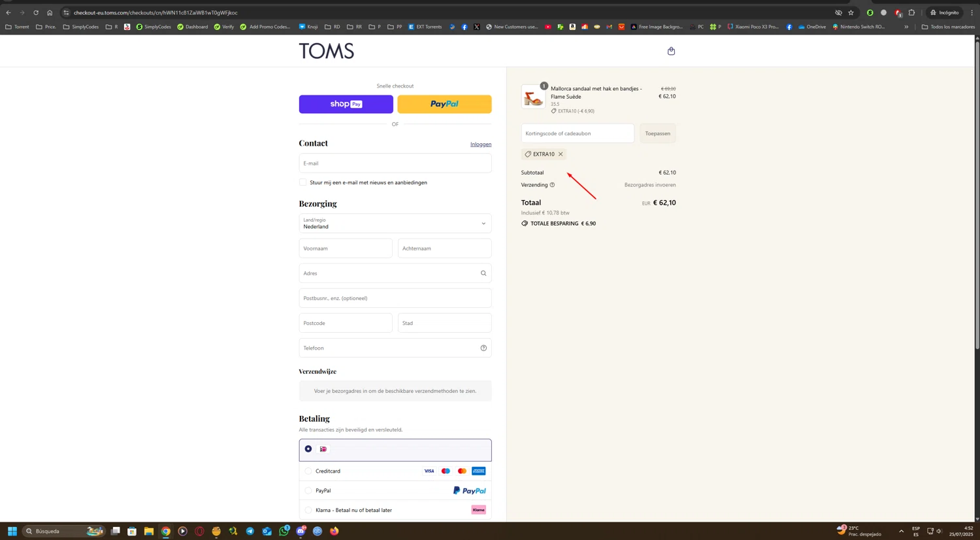Click the Windows taskbar Búsqueda search box
Viewport: 980px width, 540px height.
[63, 531]
